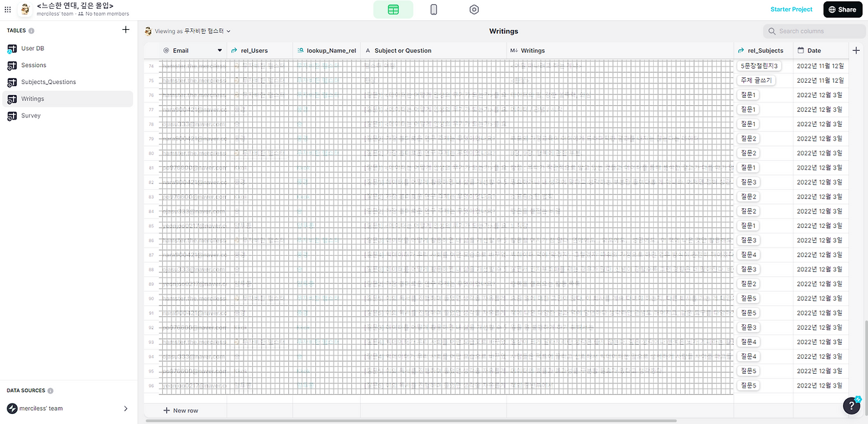
Task: Click the 질문4 chip in row 87
Action: (749, 254)
